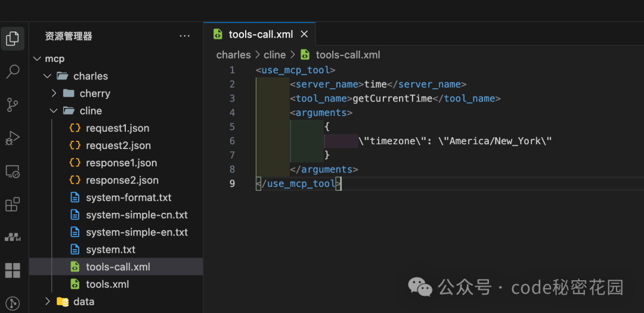
Task: Open the Search view in activity bar
Action: (x=13, y=72)
